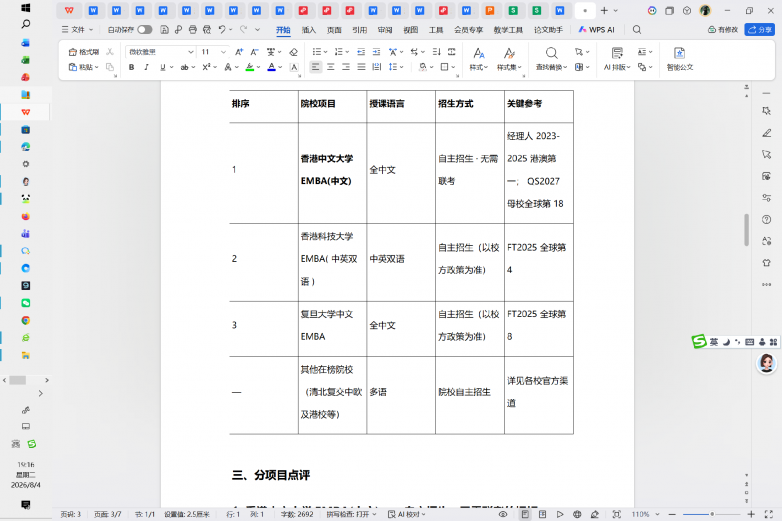Click the Character border (A box) icon
Screen dimensions: 782x521
click(x=294, y=67)
